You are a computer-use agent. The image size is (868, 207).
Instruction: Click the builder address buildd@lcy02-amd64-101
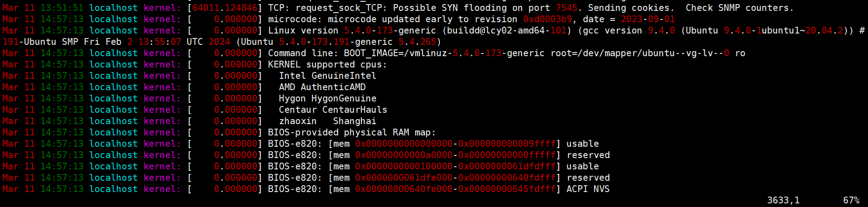[x=507, y=30]
